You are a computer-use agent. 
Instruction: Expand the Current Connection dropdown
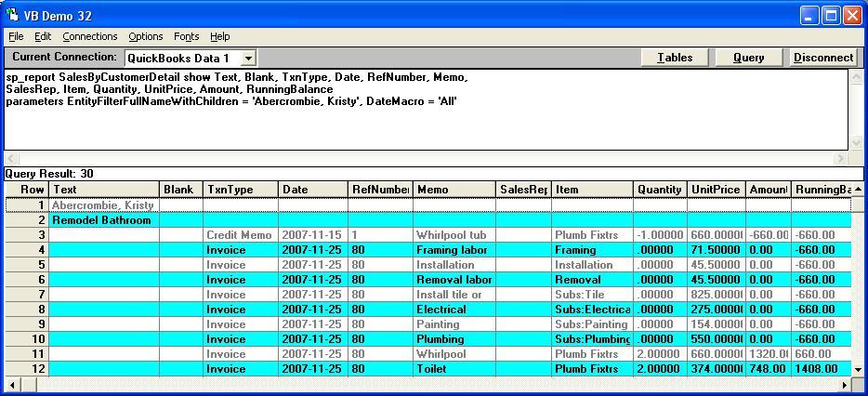point(248,58)
